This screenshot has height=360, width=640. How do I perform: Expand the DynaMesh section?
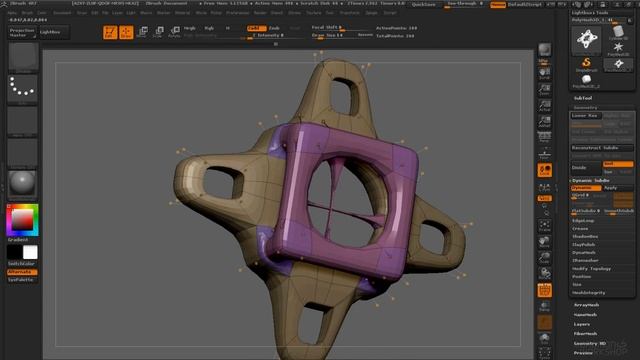pyautogui.click(x=584, y=253)
